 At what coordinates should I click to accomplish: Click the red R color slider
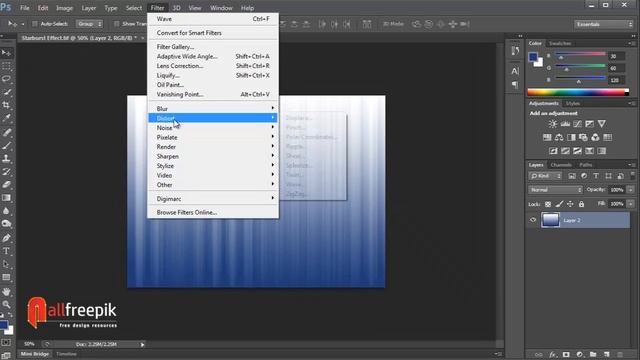pos(580,54)
